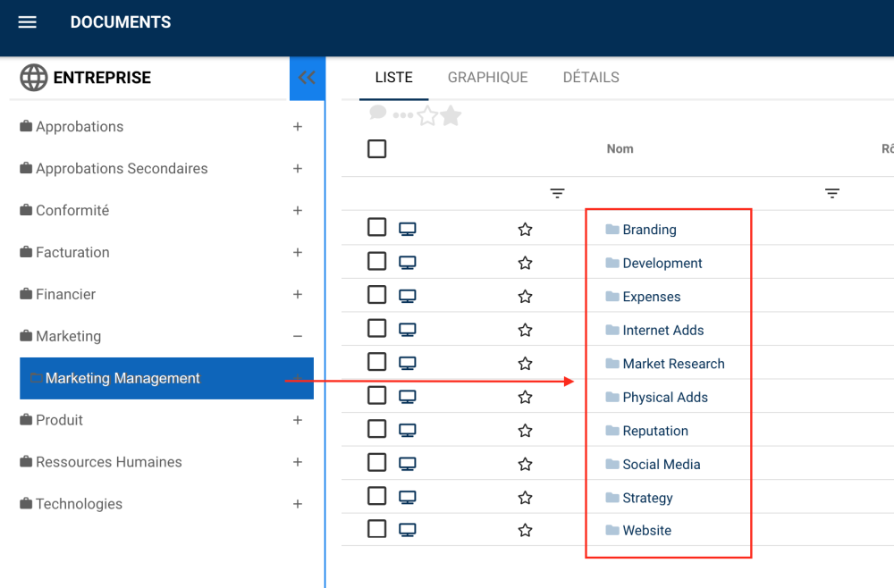This screenshot has width=894, height=588.
Task: Select the Website row checkbox
Action: pyautogui.click(x=377, y=529)
